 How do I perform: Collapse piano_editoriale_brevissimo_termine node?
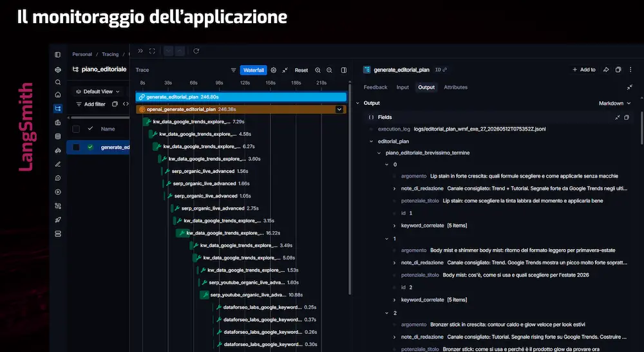pos(379,153)
